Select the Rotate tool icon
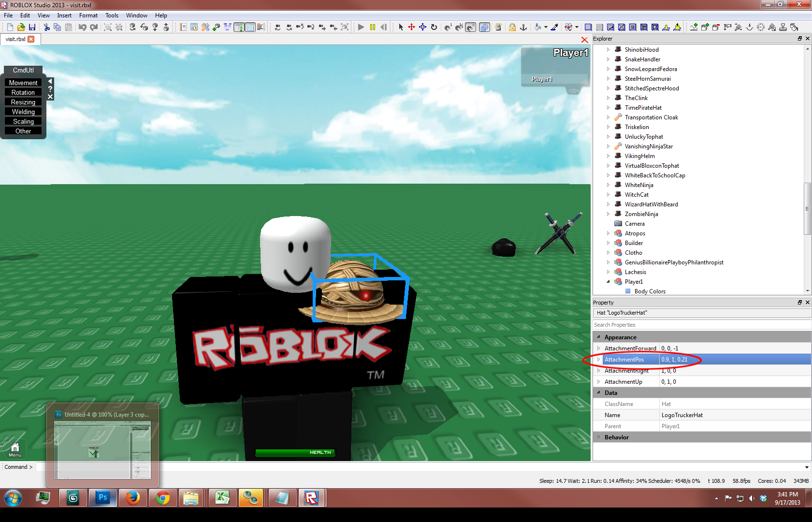This screenshot has height=522, width=812. point(434,27)
